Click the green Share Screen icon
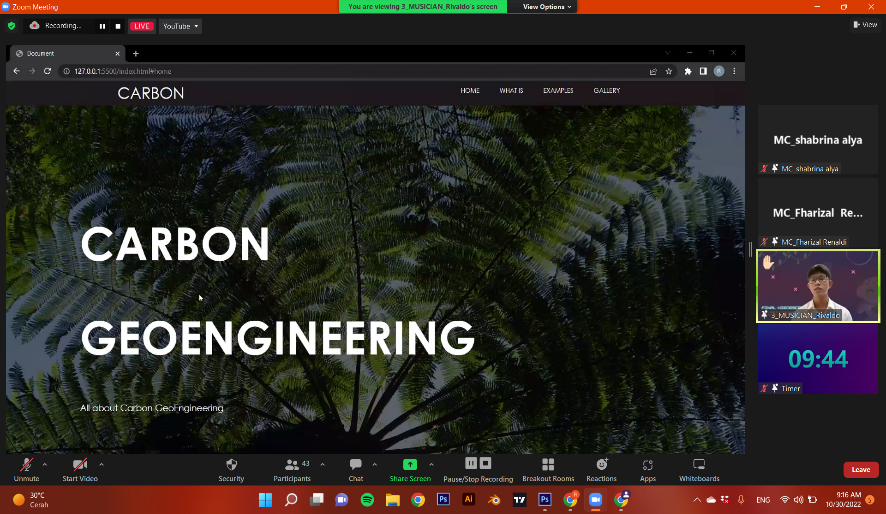Viewport: 886px width, 514px height. (x=410, y=464)
